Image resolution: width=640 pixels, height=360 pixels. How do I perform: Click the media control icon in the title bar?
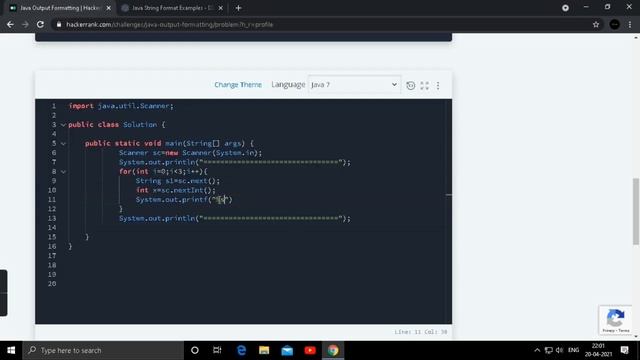click(565, 8)
